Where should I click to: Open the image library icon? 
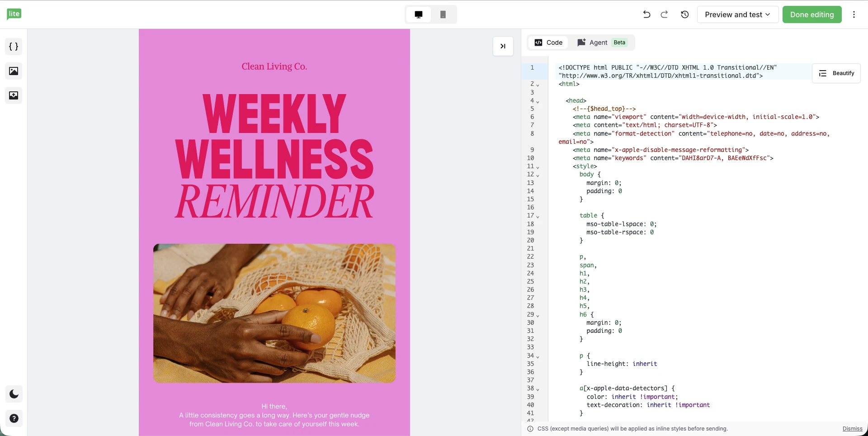(x=14, y=71)
